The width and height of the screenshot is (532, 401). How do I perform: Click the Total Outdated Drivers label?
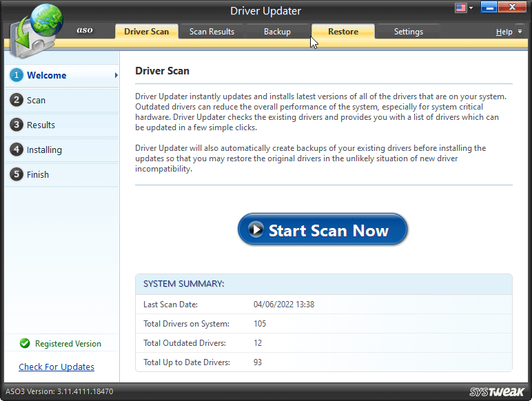185,343
